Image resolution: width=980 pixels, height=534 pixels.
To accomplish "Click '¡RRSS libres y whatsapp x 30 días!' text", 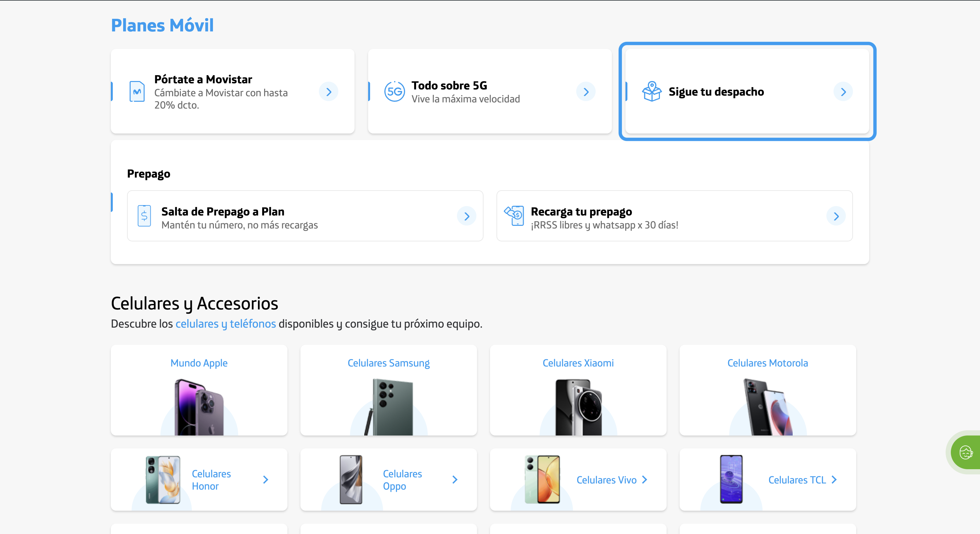I will (x=604, y=225).
